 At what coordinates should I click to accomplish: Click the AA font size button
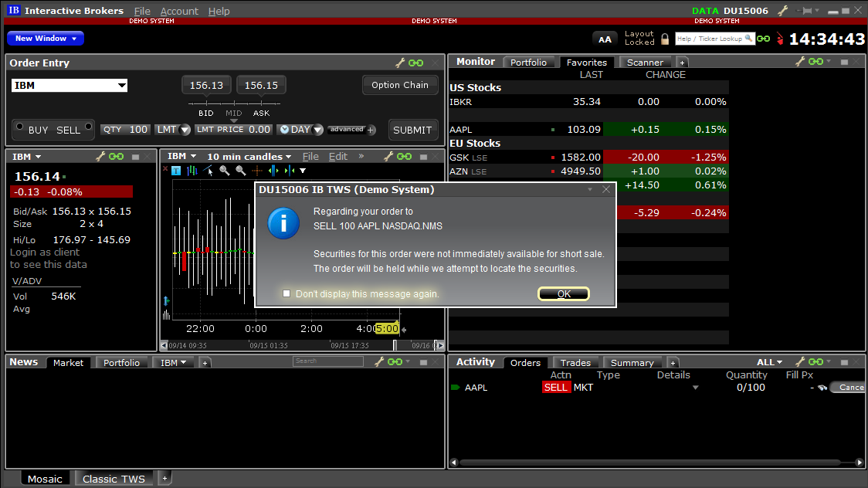click(605, 39)
